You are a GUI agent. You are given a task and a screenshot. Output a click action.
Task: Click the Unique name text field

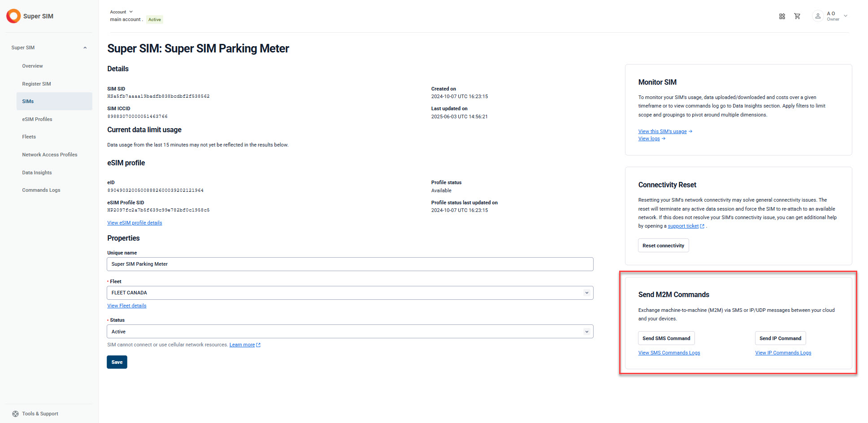pyautogui.click(x=350, y=264)
